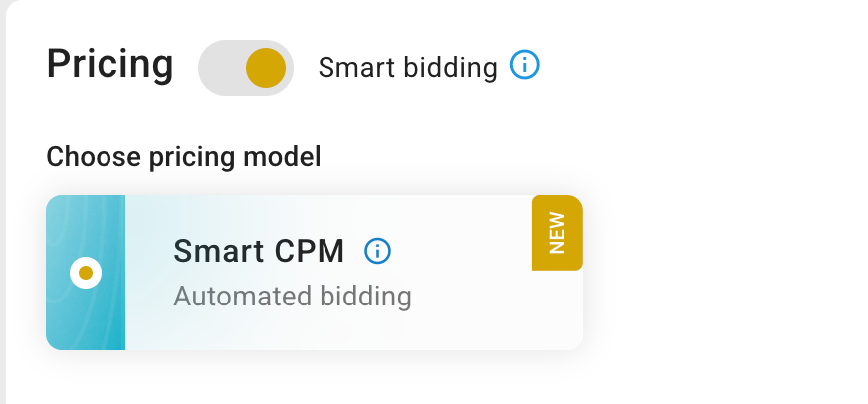The image size is (868, 404).
Task: Pick the yellow-dot radio on the pricing card
Action: pos(86,272)
